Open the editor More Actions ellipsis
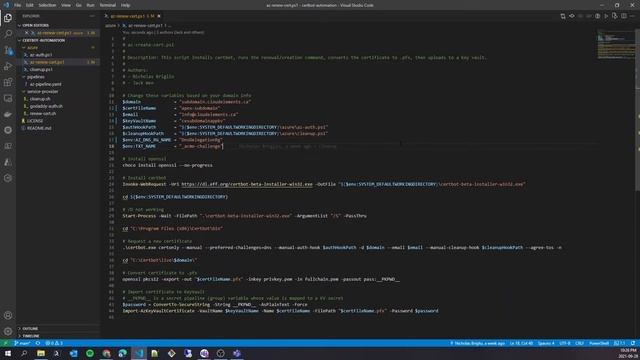640x360 pixels. tap(632, 16)
